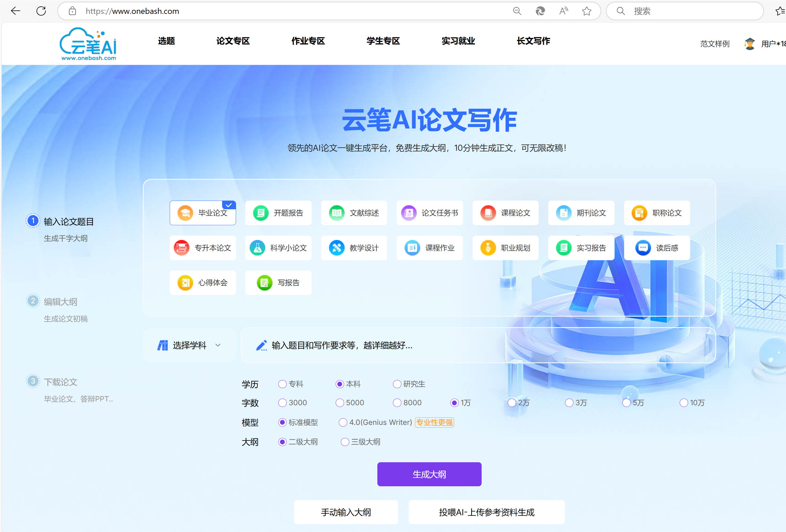Viewport: 786px width, 532px height.
Task: Expand the 选择学科 dropdown
Action: pyautogui.click(x=189, y=345)
